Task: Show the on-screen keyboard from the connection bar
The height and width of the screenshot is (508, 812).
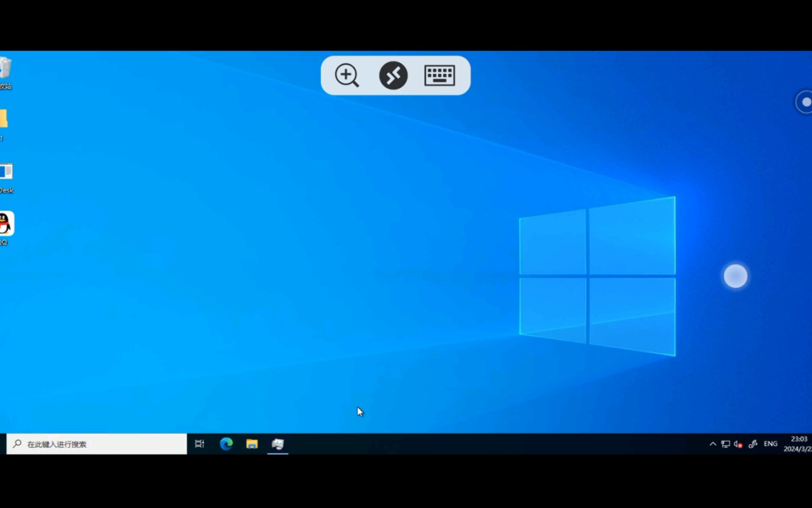Action: (439, 75)
